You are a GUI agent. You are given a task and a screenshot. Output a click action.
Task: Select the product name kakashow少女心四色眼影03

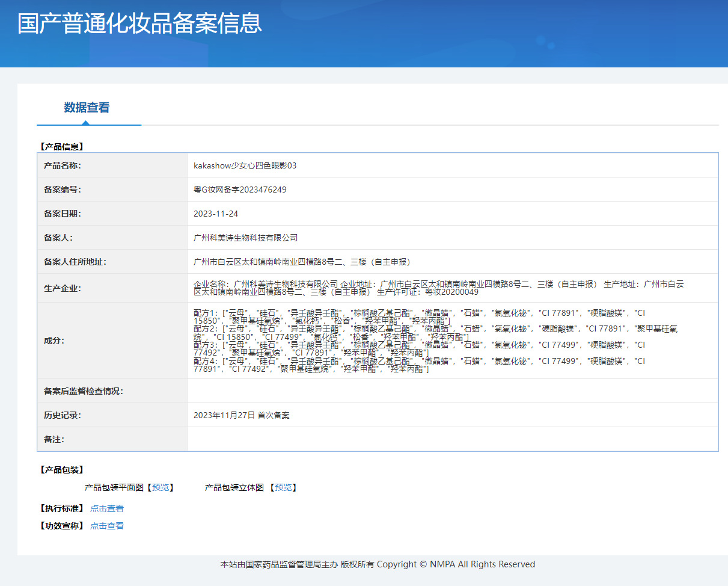point(245,165)
